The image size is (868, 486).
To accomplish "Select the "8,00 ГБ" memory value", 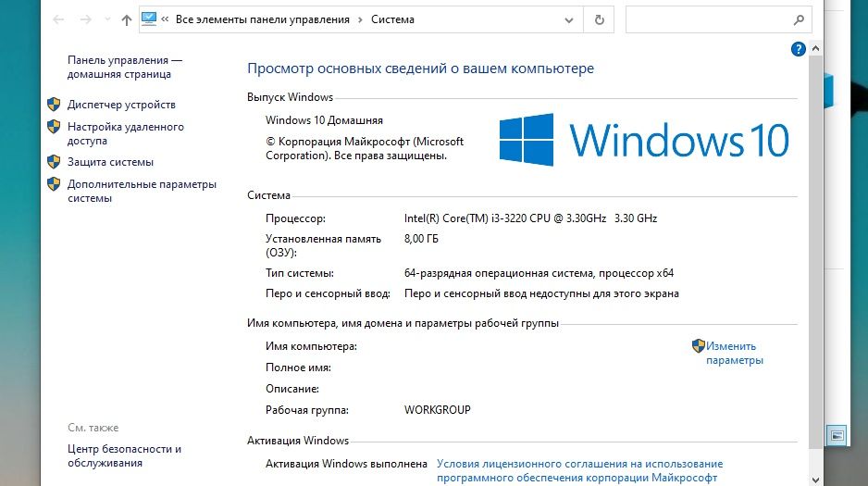I will 421,239.
